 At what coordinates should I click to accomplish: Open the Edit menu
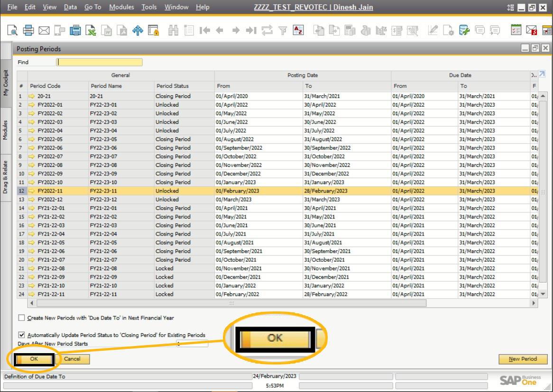(30, 7)
